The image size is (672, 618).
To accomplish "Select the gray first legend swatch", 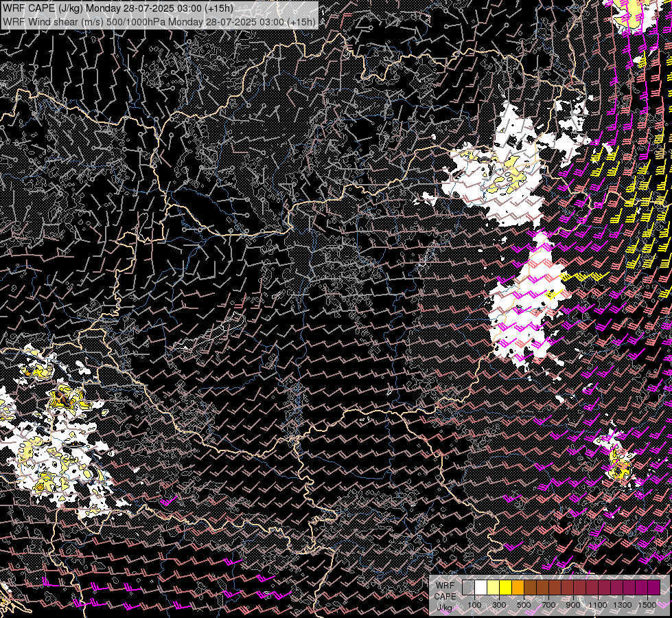I will click(468, 587).
